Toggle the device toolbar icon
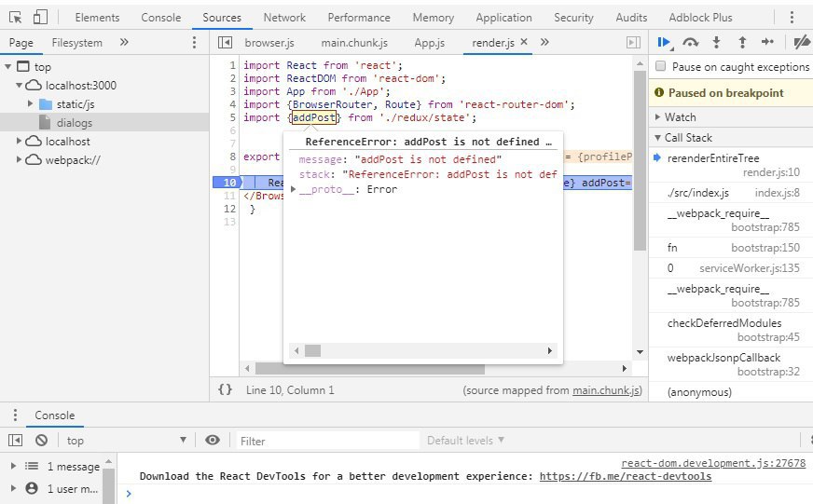The width and height of the screenshot is (813, 504). (40, 17)
